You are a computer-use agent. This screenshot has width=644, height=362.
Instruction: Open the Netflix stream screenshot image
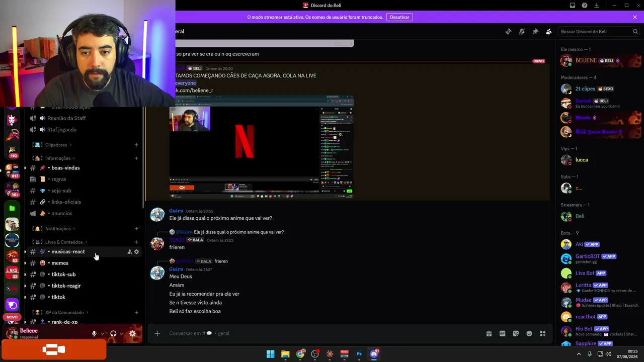[x=262, y=146]
